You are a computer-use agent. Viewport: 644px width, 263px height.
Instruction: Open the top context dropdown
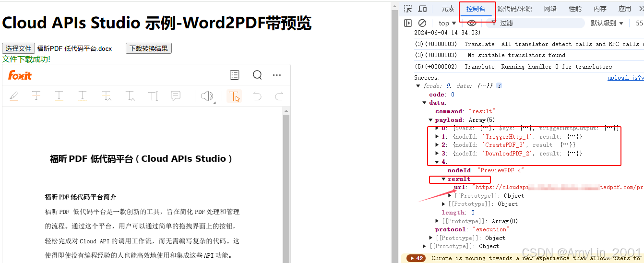pos(448,23)
